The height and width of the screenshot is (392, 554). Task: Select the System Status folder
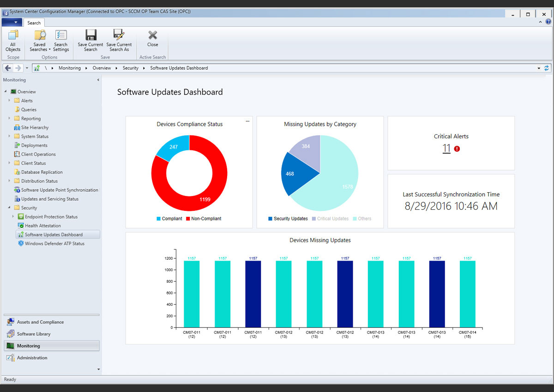click(x=35, y=137)
